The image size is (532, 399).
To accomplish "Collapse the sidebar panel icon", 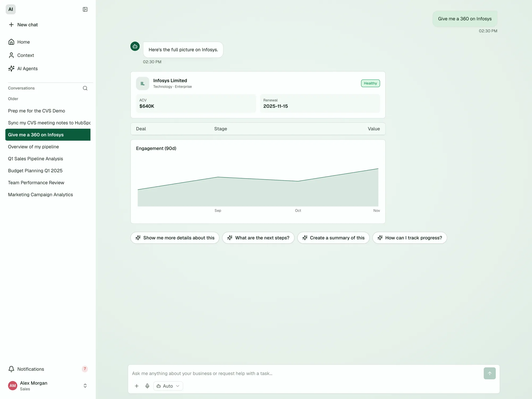I will click(x=85, y=9).
